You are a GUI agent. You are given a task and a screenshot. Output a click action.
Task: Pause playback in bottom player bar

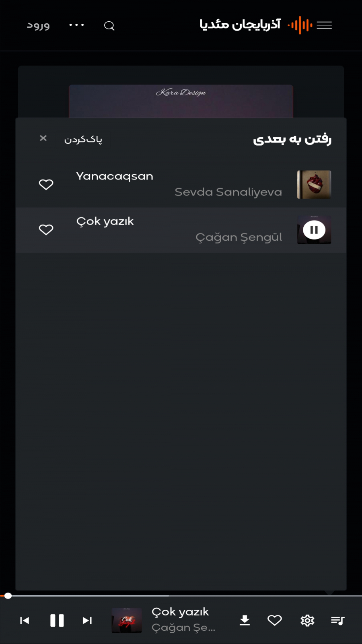57,621
